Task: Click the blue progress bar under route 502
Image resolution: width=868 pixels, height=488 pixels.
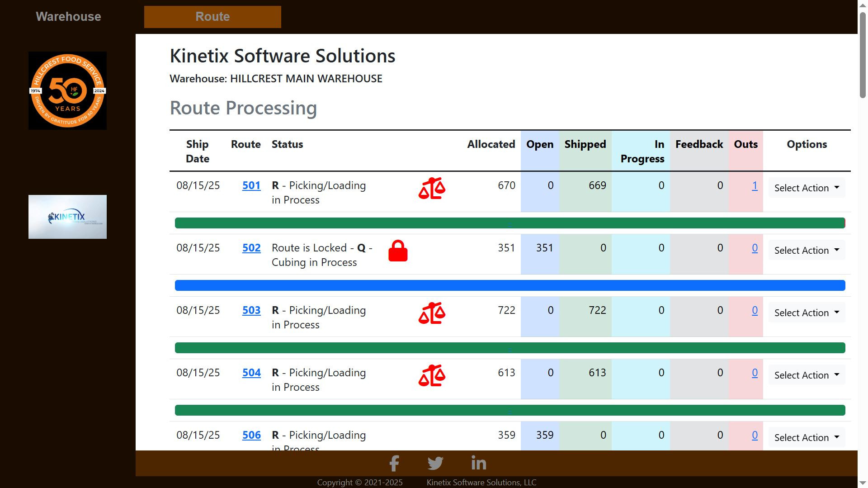Action: click(509, 285)
